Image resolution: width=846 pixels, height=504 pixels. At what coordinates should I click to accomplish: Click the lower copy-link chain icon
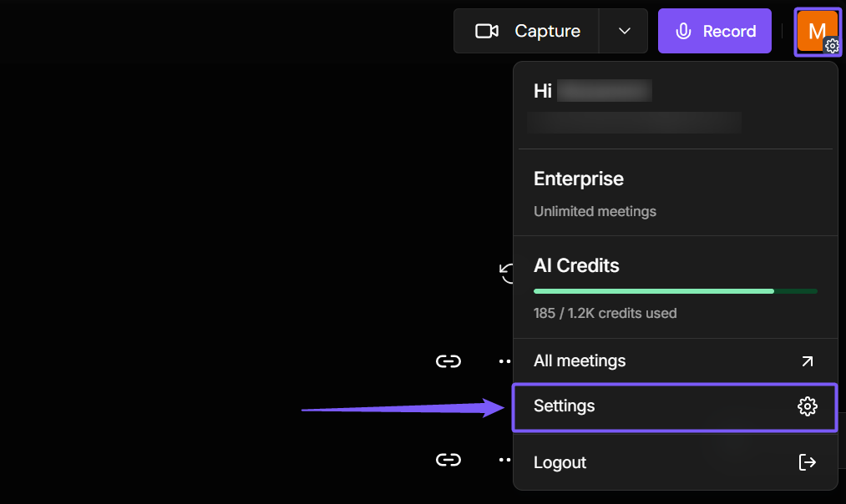pyautogui.click(x=448, y=460)
